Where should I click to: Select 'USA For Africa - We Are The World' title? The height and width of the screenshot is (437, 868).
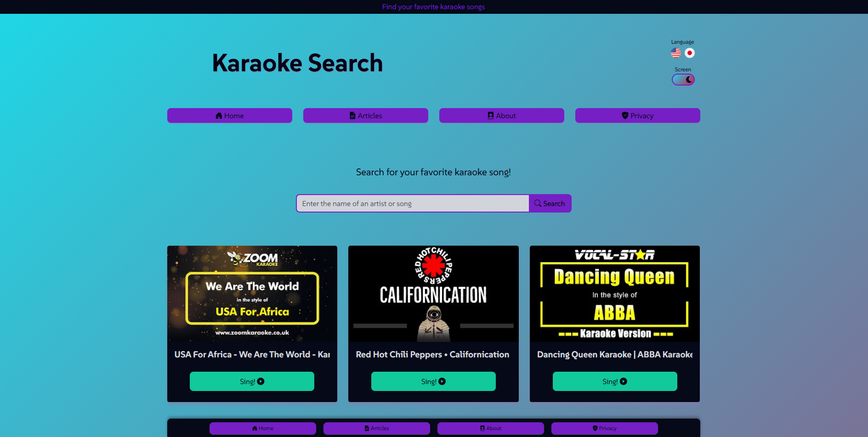click(252, 355)
